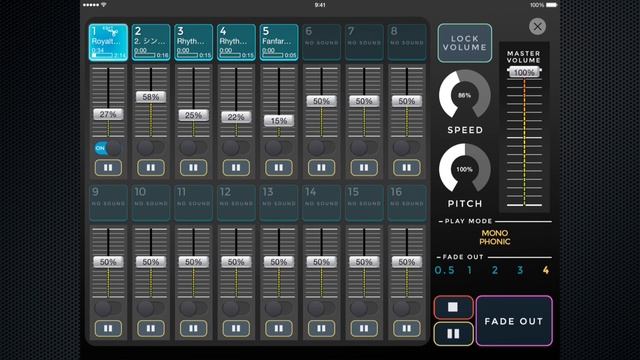Select sound pad 1 Royalt...
640x360 pixels.
(x=109, y=42)
